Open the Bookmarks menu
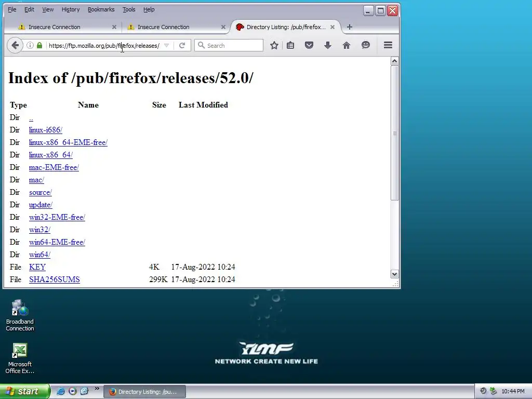 [101, 9]
